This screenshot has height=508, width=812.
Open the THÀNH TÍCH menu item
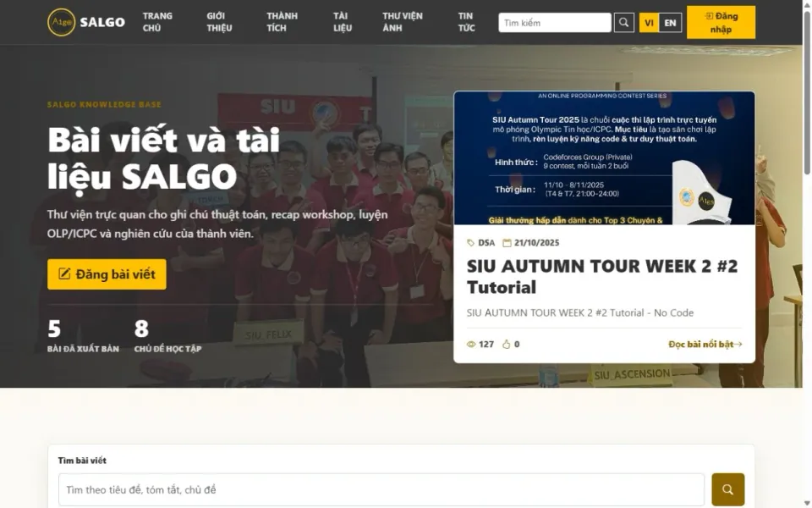pos(282,22)
